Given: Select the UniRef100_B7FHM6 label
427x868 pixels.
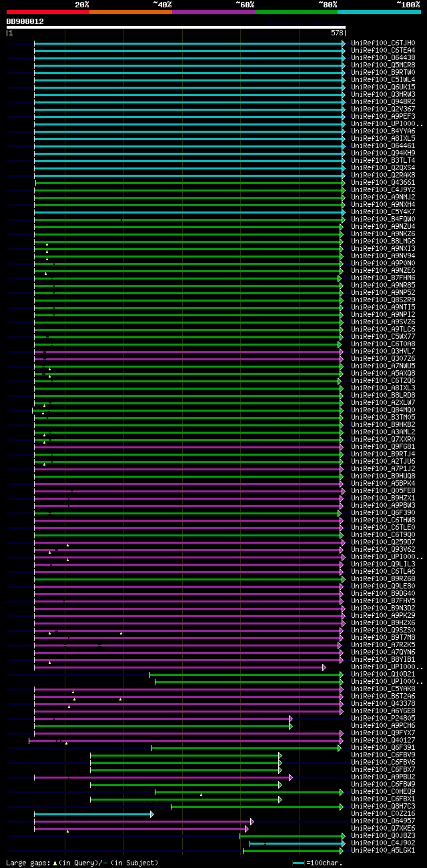Looking at the screenshot, I should click(383, 278).
